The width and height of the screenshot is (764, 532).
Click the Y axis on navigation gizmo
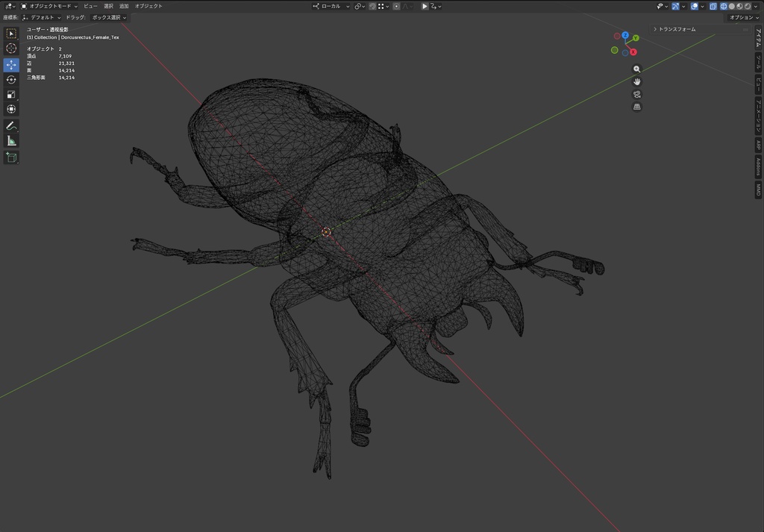click(x=636, y=38)
